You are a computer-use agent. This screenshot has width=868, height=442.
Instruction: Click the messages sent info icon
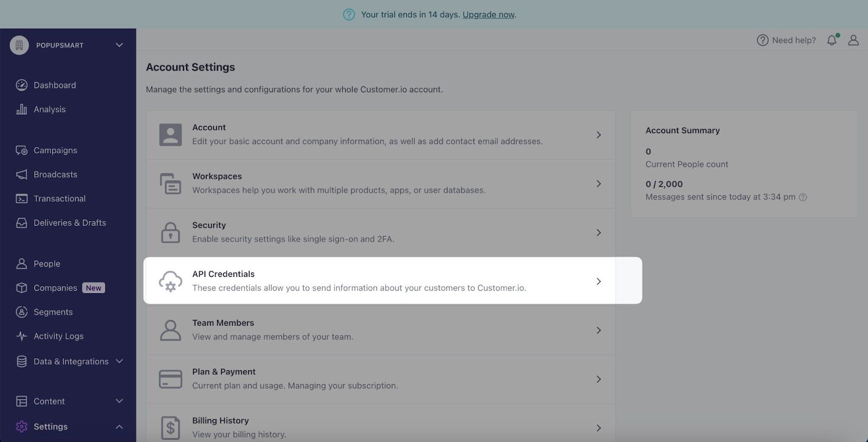(x=803, y=197)
